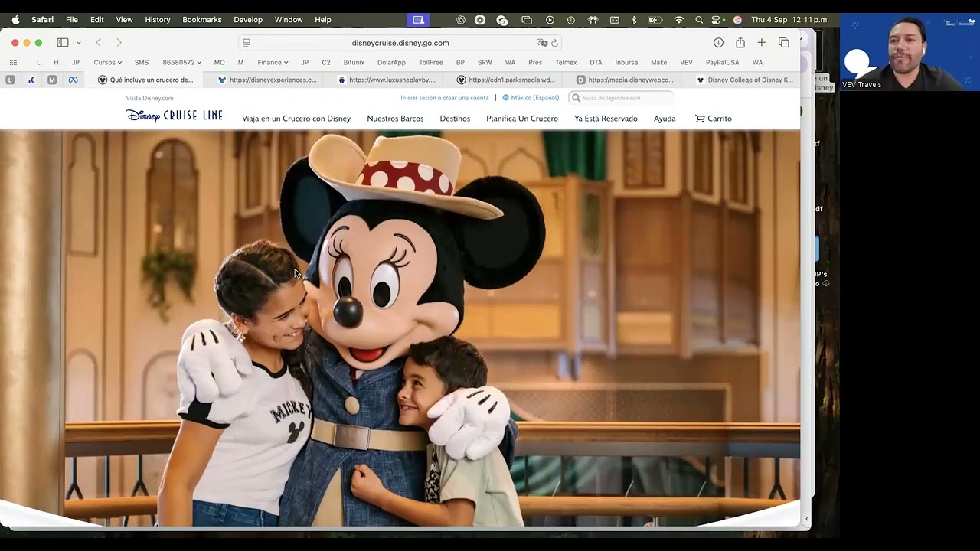Open the Visita Disney.com link

tap(149, 98)
